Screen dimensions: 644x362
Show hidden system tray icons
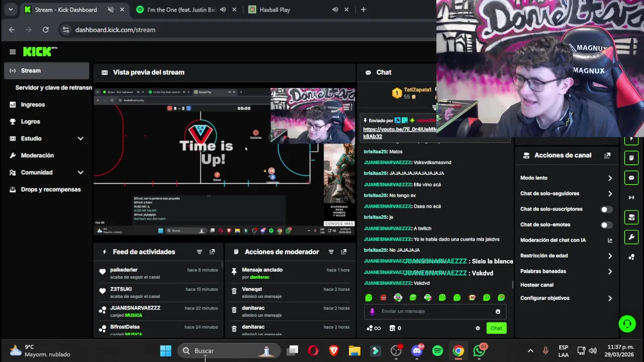(530, 351)
